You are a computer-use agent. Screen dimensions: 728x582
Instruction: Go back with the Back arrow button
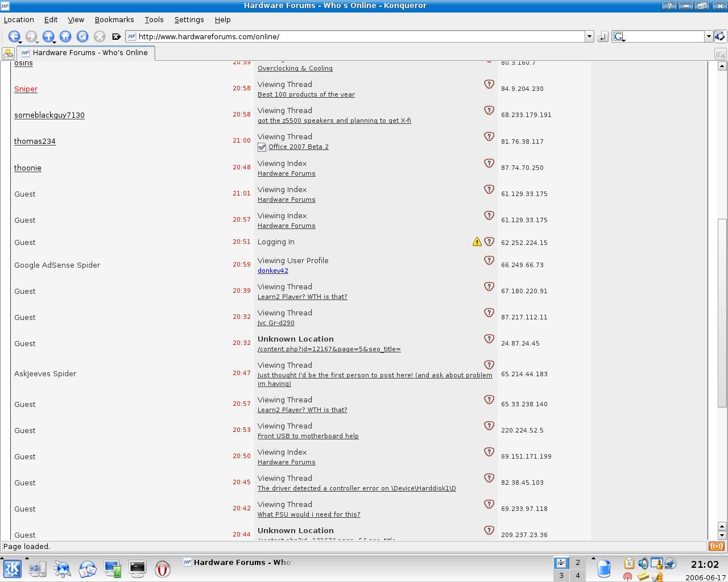point(14,36)
